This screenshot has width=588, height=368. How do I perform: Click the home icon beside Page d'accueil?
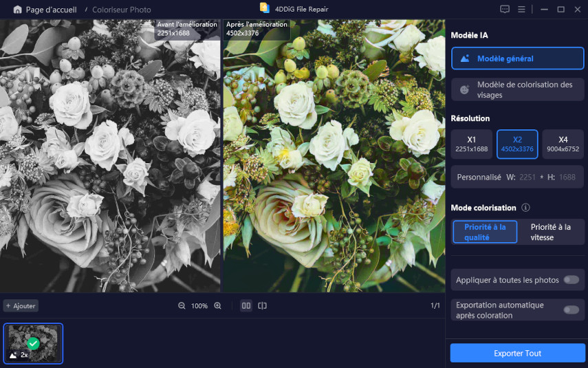point(17,10)
